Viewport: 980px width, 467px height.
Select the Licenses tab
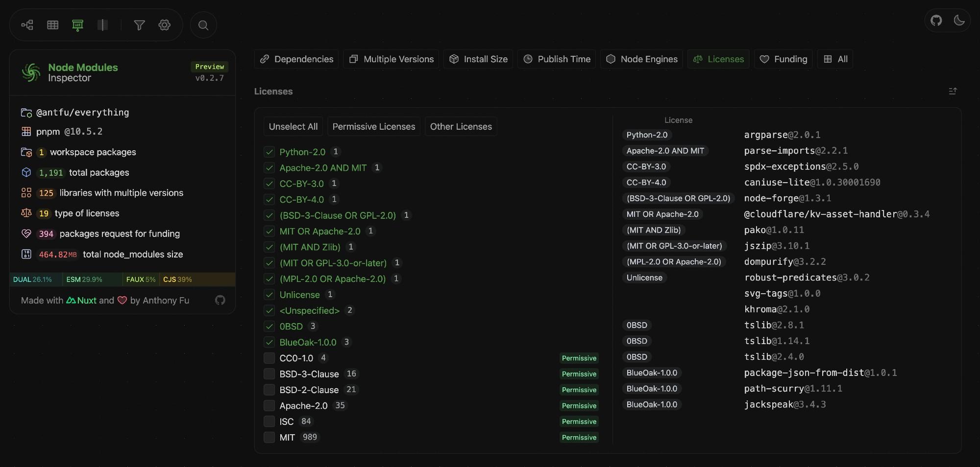(718, 59)
